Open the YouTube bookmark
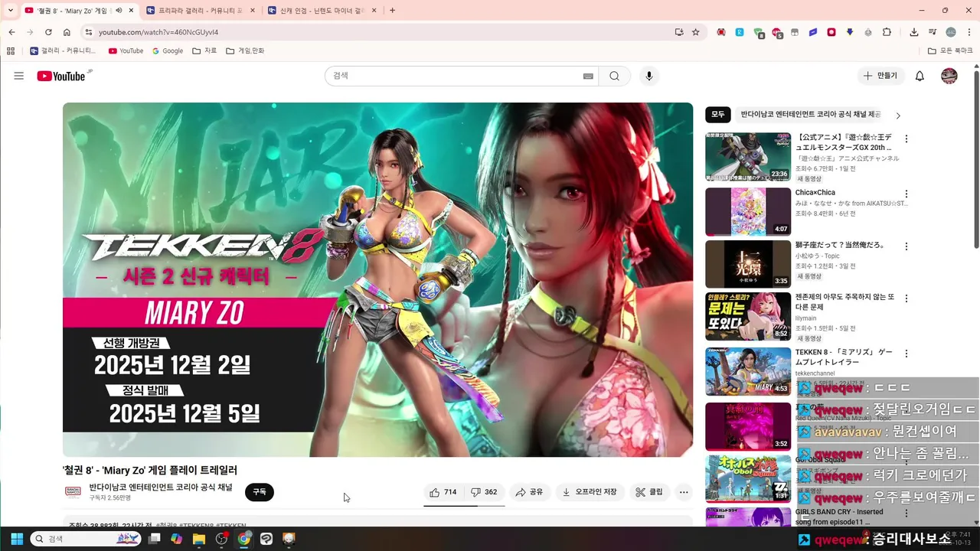Screen dimensions: 980x551 click(x=126, y=51)
